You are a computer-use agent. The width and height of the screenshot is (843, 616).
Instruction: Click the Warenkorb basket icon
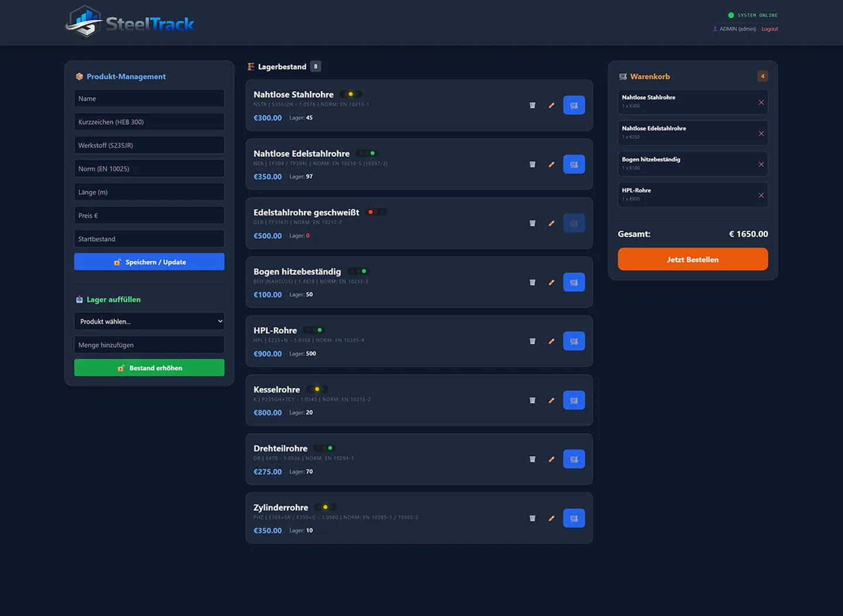(x=622, y=76)
